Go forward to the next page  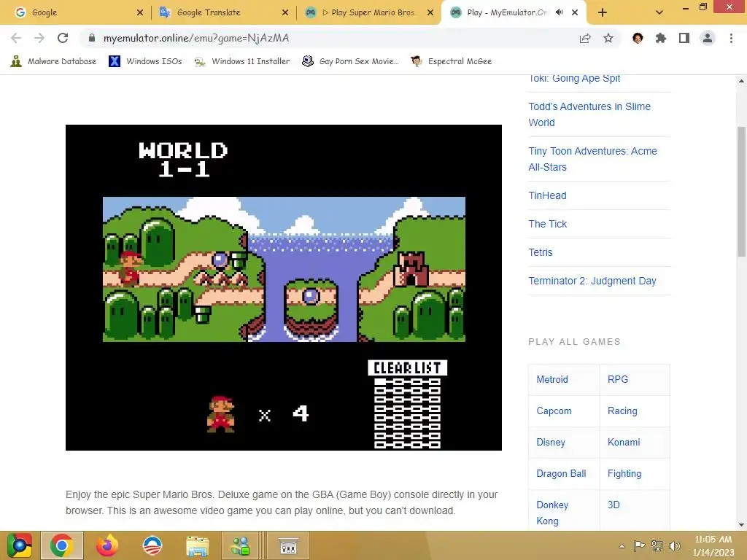point(39,38)
